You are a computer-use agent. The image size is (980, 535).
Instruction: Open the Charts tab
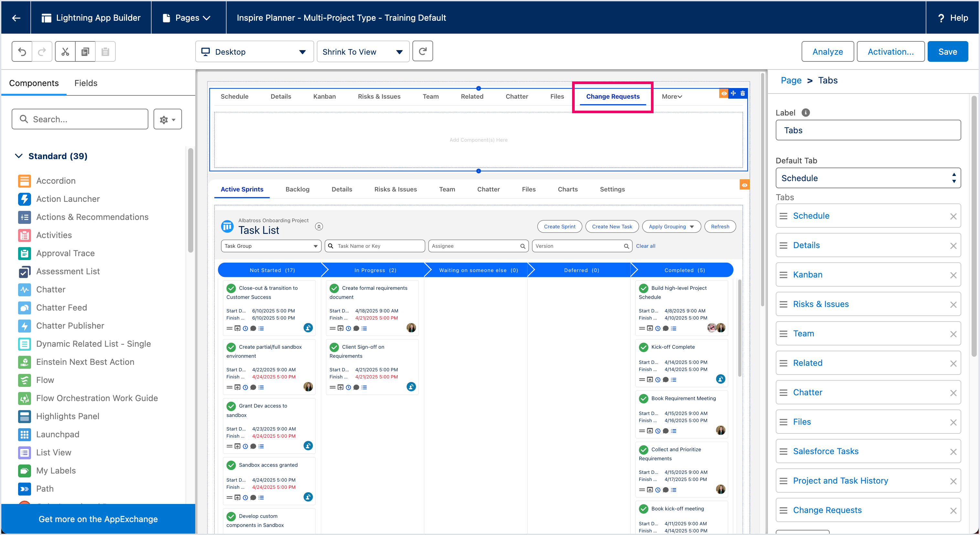[x=567, y=190]
